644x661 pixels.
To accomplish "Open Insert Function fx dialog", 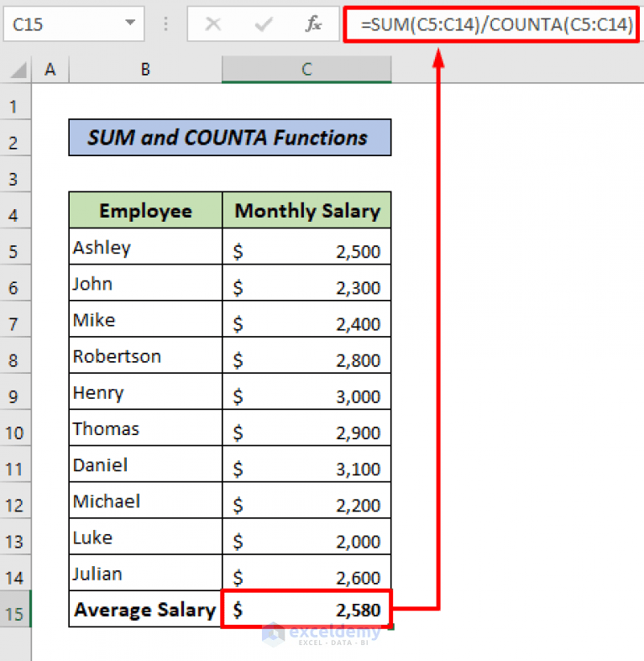I will click(313, 24).
